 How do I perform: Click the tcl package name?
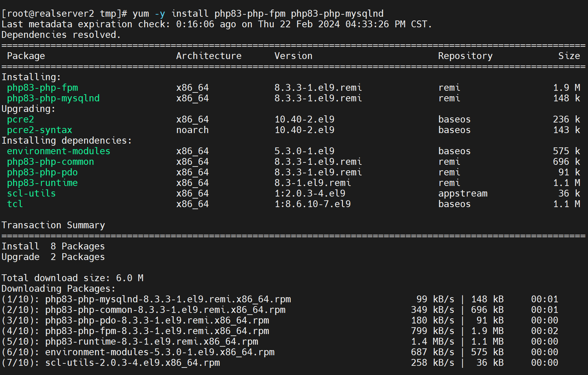(15, 204)
